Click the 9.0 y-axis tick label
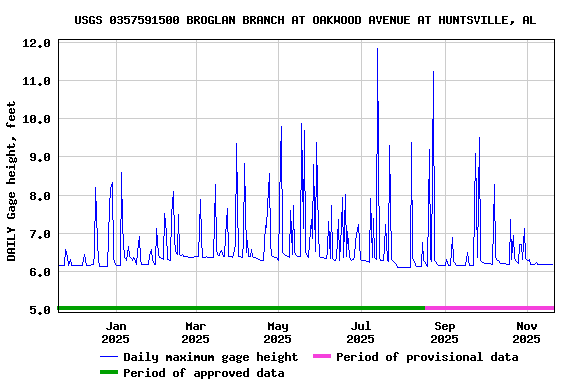 (x=40, y=157)
